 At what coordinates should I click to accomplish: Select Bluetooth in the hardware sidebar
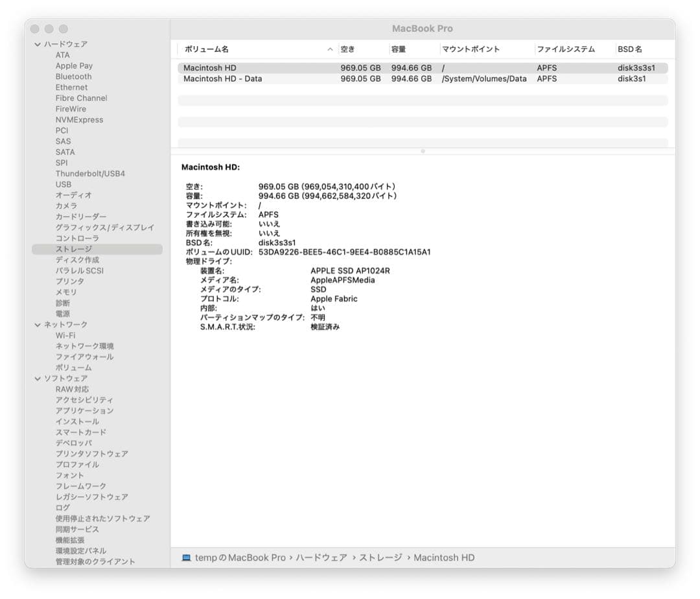73,76
